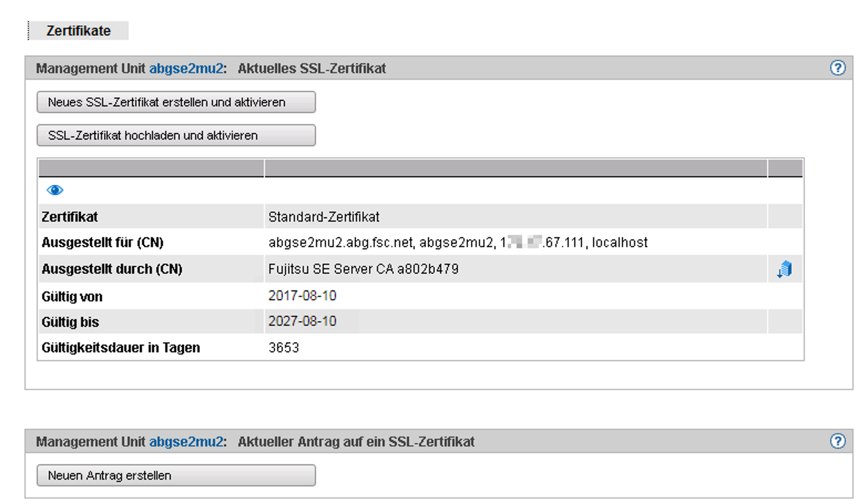Follow abgse2mu2 link in Aktuelles SSL-Zertifikat header
This screenshot has width=859, height=504.
point(186,68)
